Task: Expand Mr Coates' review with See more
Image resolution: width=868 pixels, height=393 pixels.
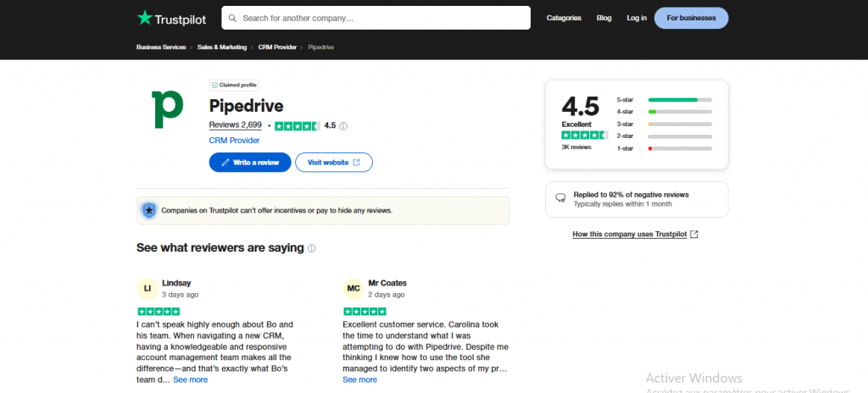Action: coord(359,379)
